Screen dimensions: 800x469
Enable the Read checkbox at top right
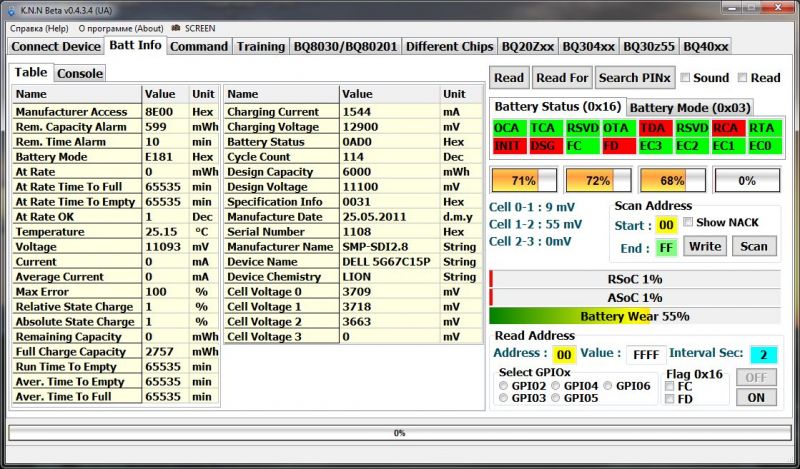[x=742, y=78]
